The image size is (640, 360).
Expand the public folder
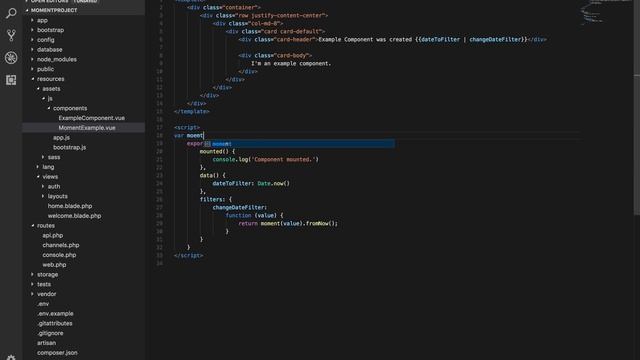pyautogui.click(x=45, y=69)
